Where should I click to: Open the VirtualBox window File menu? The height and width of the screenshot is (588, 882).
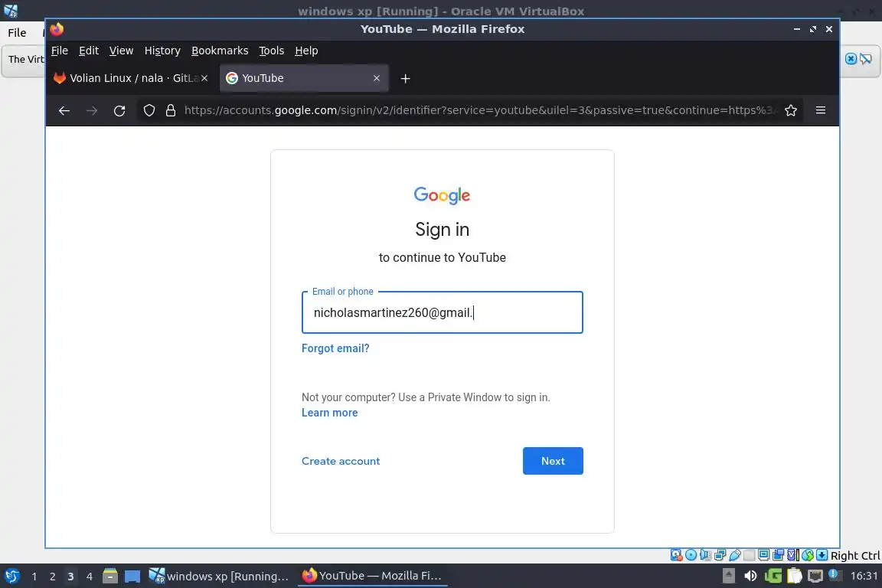(17, 33)
